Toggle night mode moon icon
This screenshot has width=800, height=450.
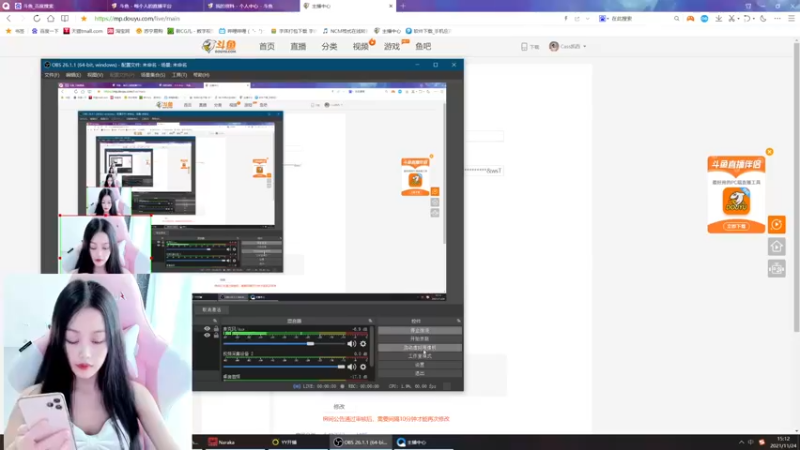(763, 18)
